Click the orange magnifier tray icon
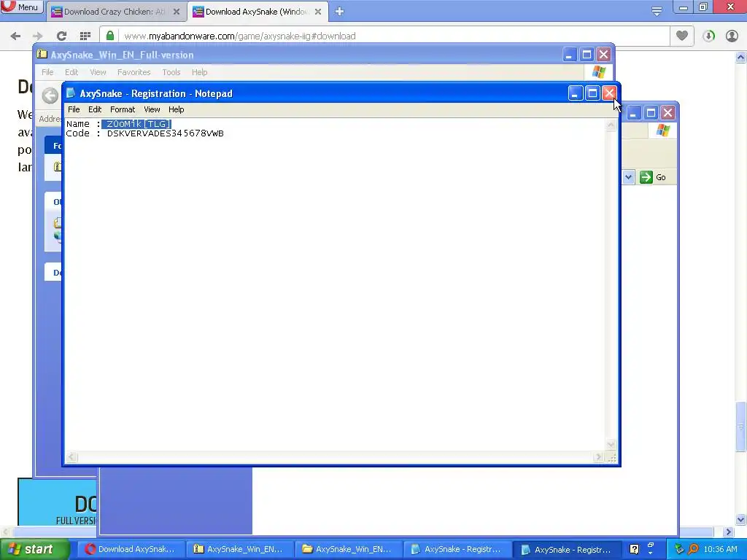The height and width of the screenshot is (560, 747). [x=693, y=550]
